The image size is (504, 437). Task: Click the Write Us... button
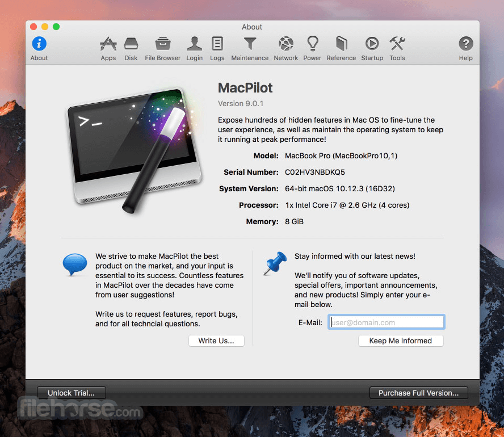pyautogui.click(x=216, y=341)
